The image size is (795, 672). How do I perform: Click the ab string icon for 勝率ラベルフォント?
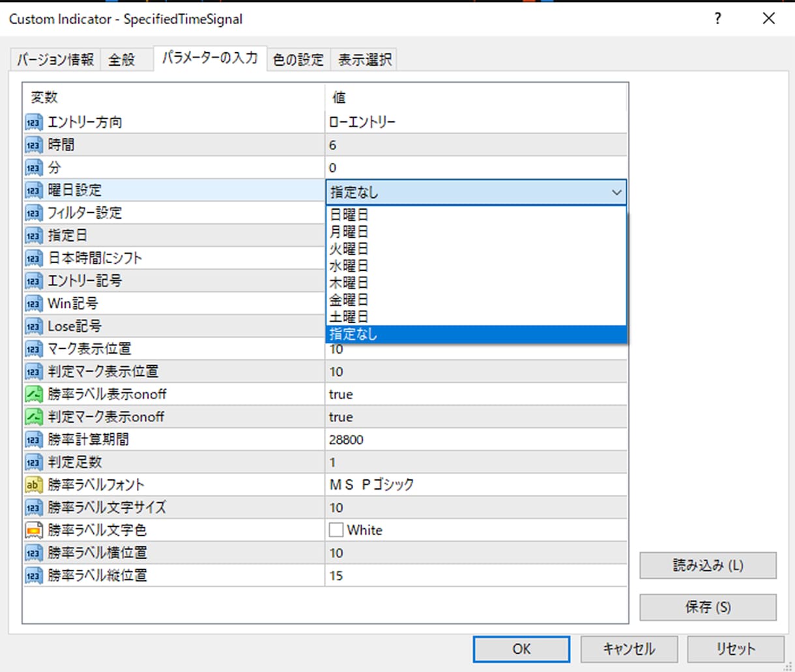point(34,485)
